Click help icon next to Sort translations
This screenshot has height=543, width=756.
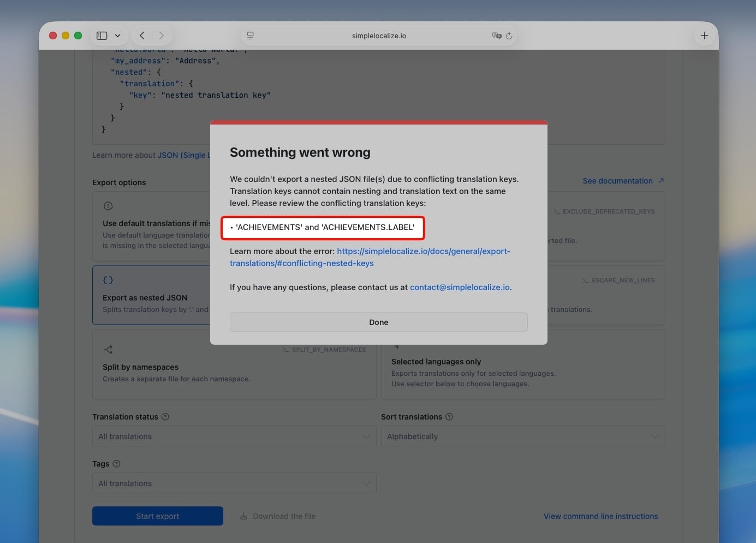(449, 417)
